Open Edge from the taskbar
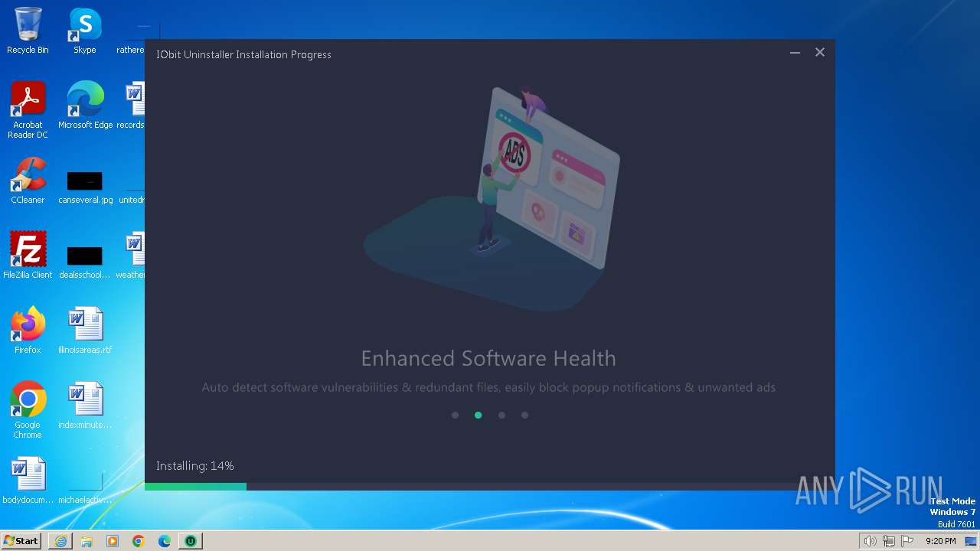 [165, 541]
